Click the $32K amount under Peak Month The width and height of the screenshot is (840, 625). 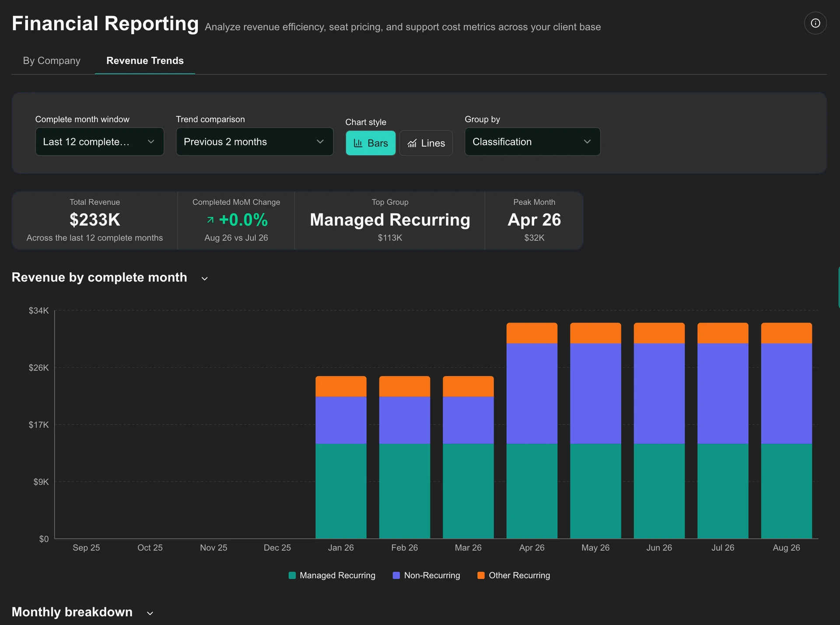[534, 238]
